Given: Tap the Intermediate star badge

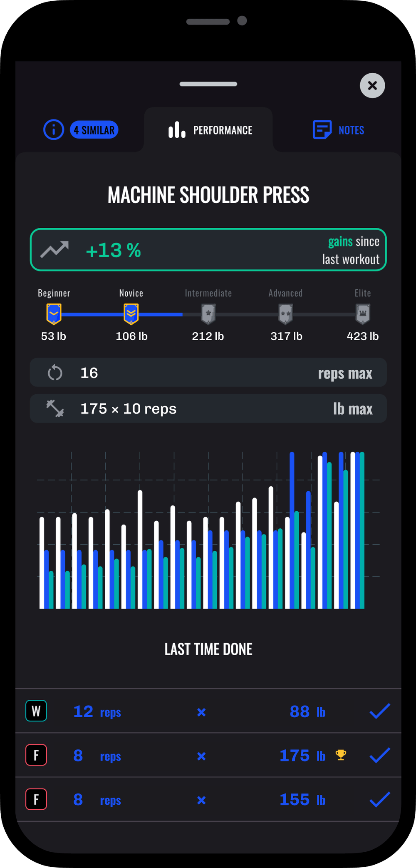Looking at the screenshot, I should pos(208,314).
